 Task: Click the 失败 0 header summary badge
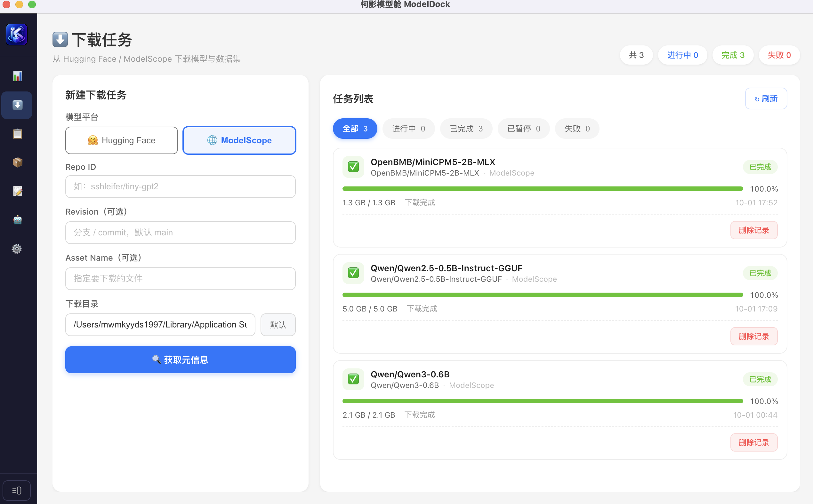779,55
